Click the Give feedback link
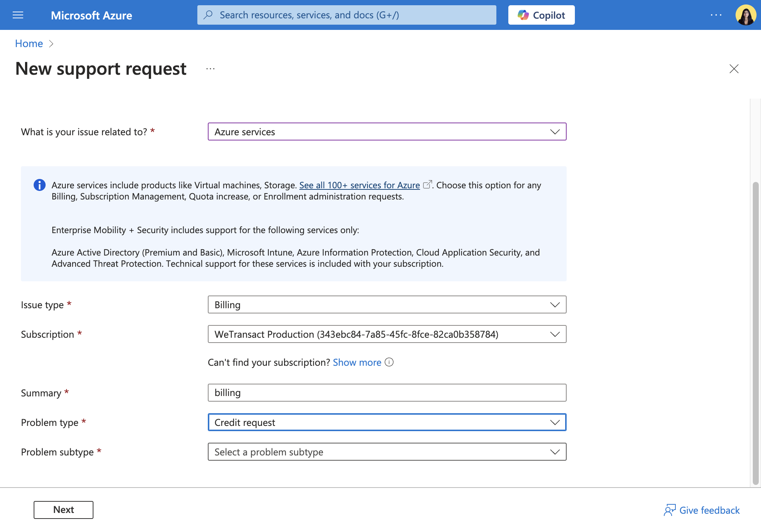The height and width of the screenshot is (532, 761). [x=709, y=510]
